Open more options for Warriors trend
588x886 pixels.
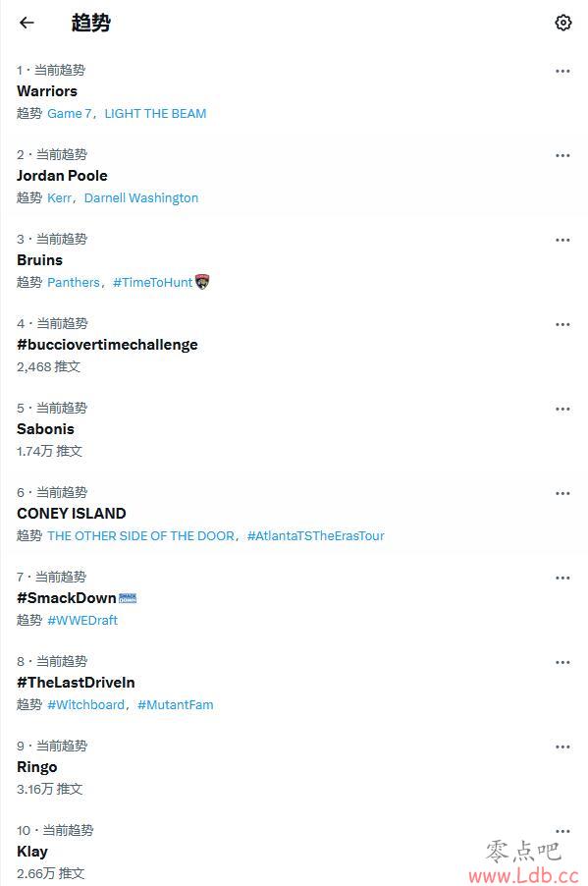tap(562, 71)
